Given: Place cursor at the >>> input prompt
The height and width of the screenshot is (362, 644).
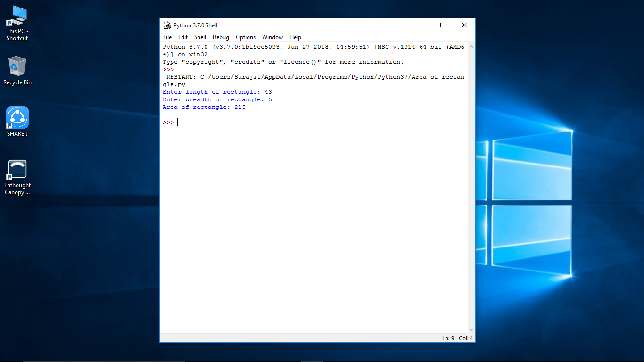Looking at the screenshot, I should (x=178, y=122).
